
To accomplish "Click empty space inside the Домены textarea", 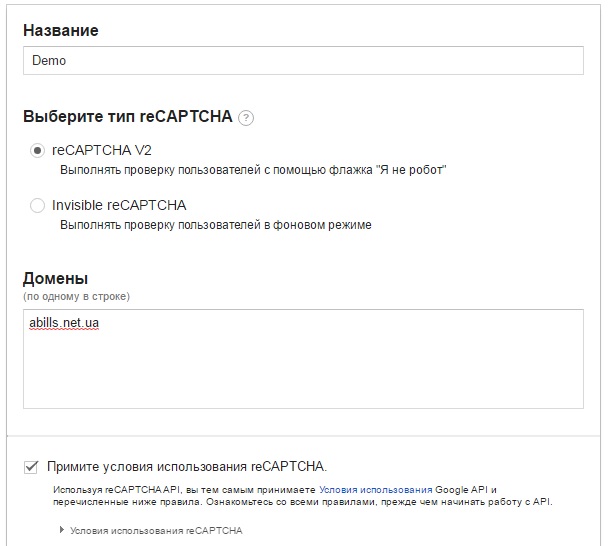I will coord(303,368).
